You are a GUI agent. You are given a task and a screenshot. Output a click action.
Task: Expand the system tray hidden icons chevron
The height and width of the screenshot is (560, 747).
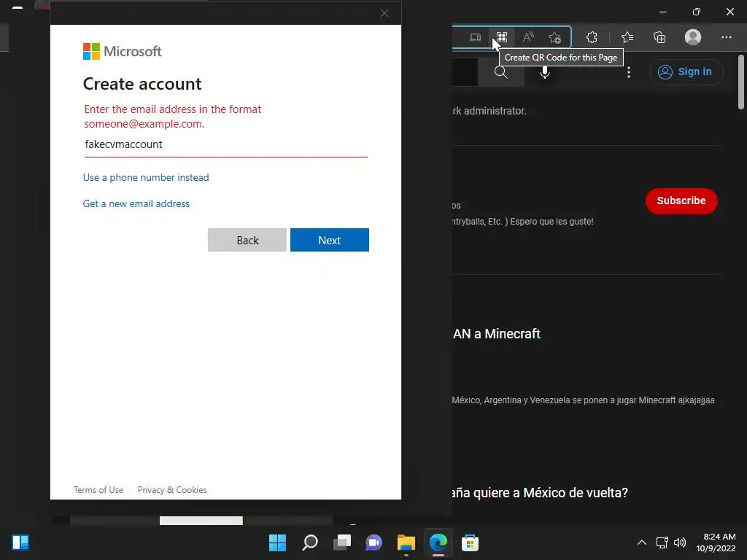(642, 542)
